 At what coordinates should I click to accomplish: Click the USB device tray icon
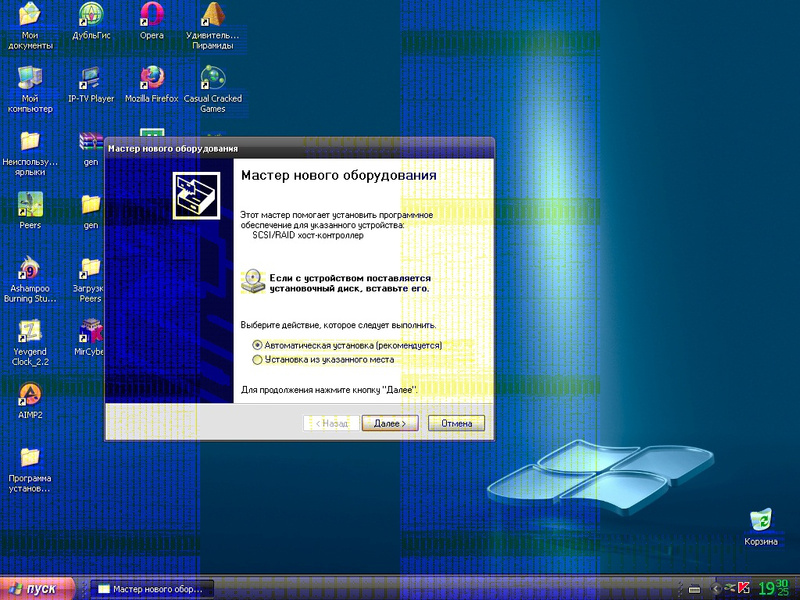[x=694, y=589]
